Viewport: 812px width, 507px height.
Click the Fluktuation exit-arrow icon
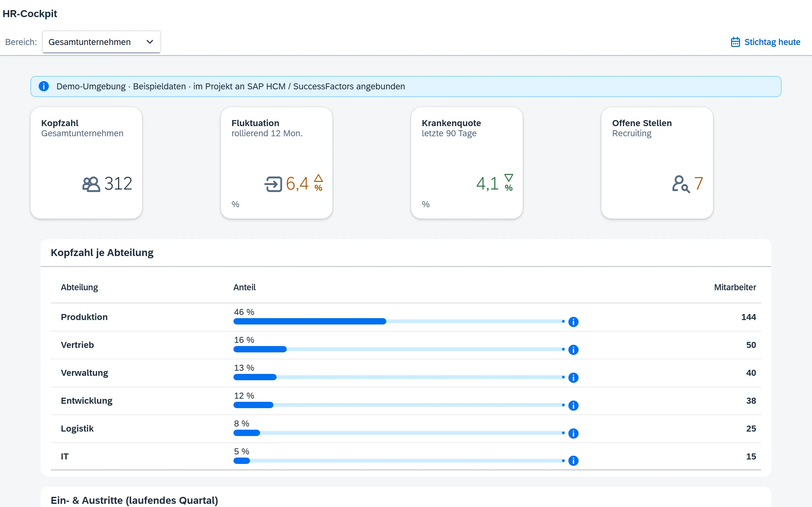(273, 184)
